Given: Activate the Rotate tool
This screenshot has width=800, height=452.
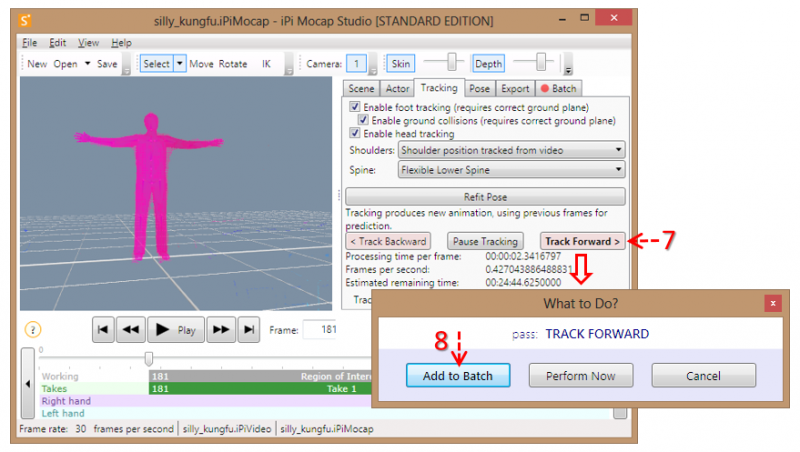Looking at the screenshot, I should [x=233, y=64].
